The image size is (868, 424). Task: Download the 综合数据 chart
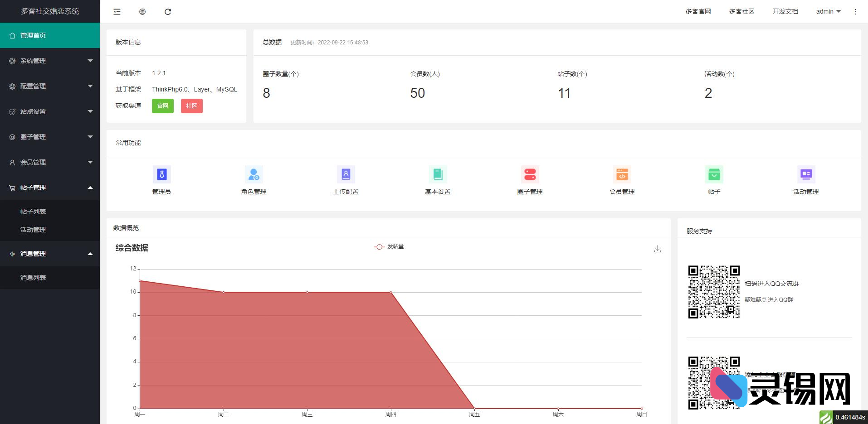click(657, 249)
